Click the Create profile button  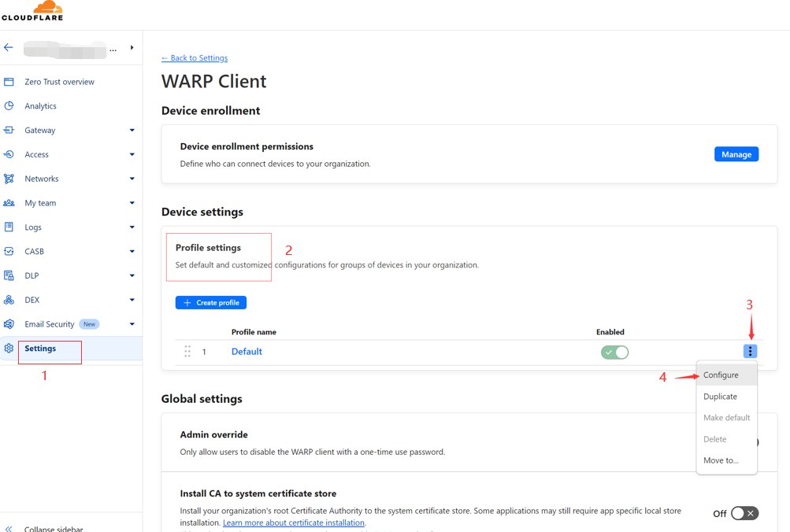coord(211,303)
